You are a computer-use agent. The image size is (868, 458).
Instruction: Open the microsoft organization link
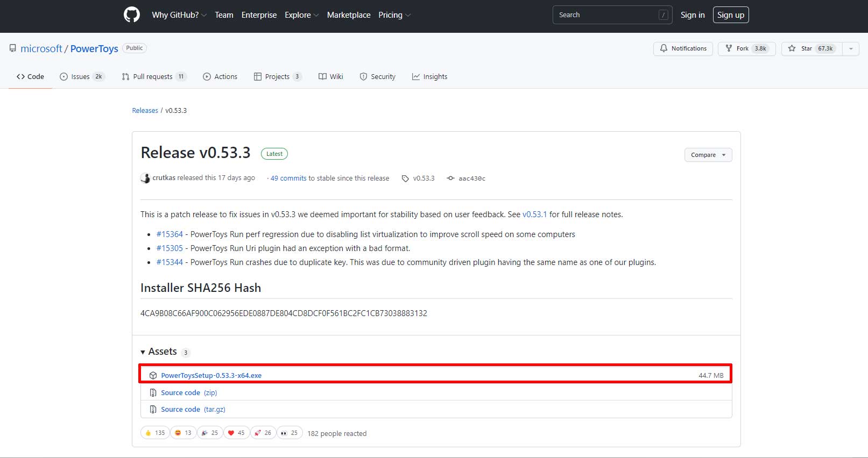coord(41,48)
